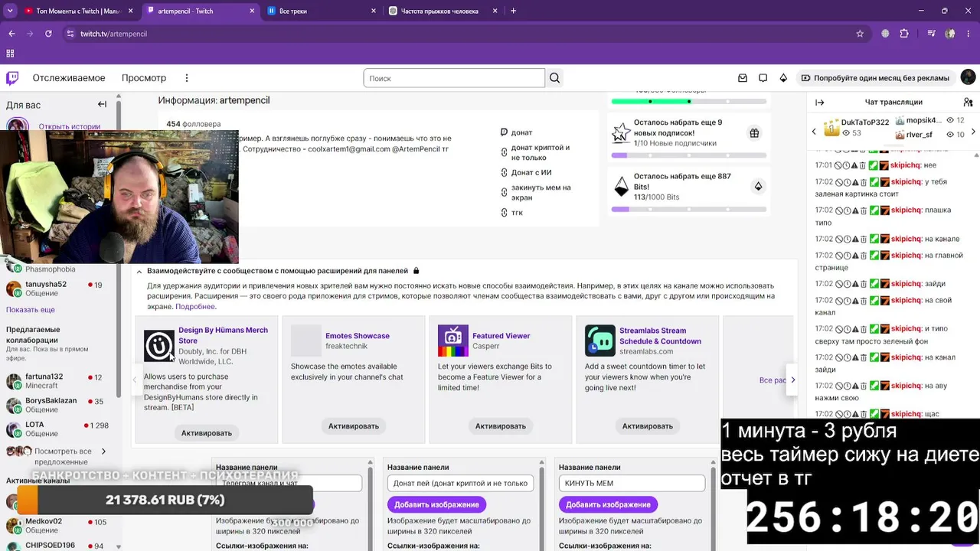Show next chat leaderboard entries
The height and width of the screenshot is (551, 980).
pos(973,132)
